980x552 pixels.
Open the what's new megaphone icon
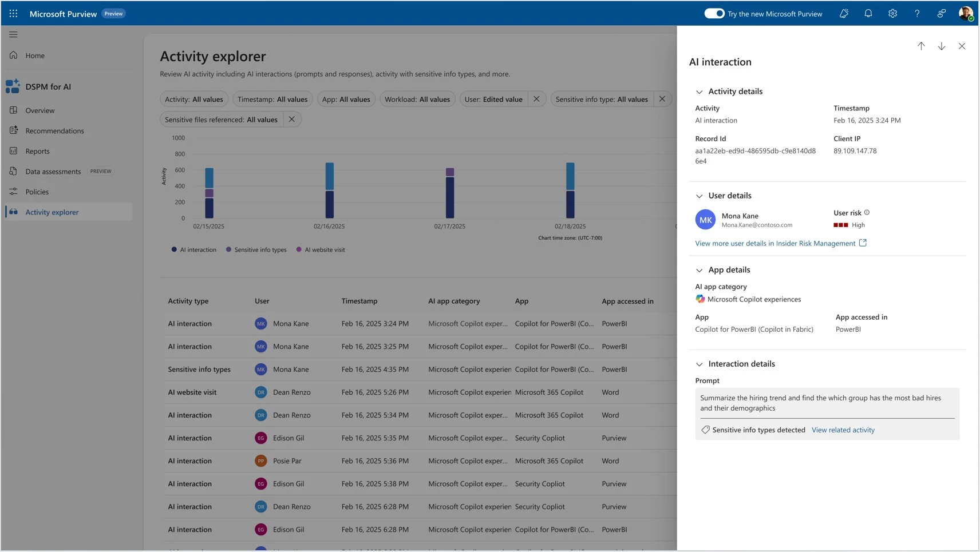click(x=843, y=13)
